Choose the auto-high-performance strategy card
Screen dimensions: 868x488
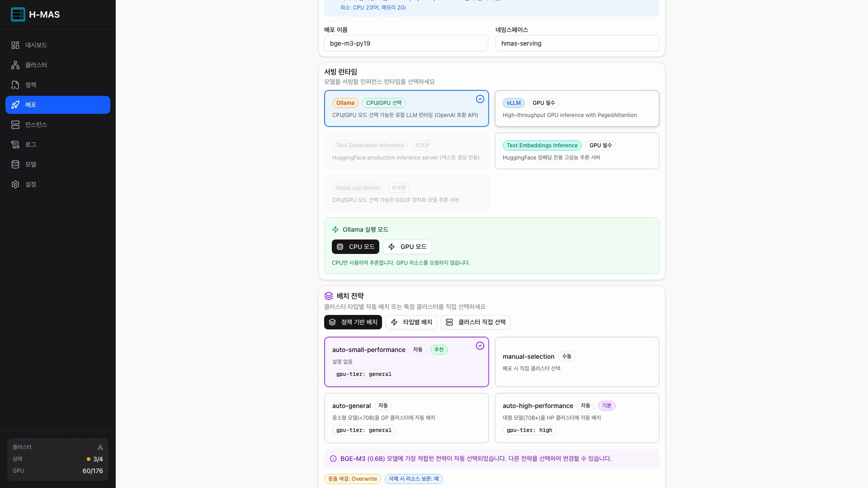pos(577,418)
